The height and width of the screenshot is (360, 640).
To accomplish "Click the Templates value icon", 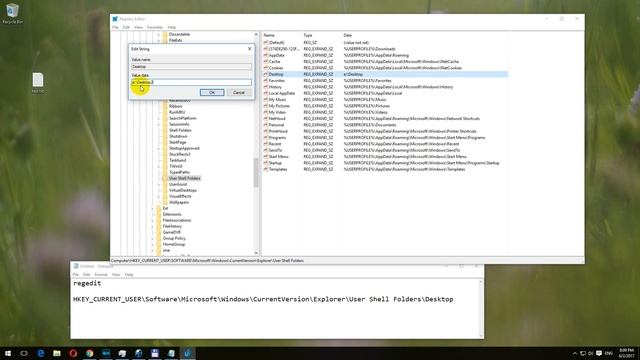I will [x=266, y=169].
